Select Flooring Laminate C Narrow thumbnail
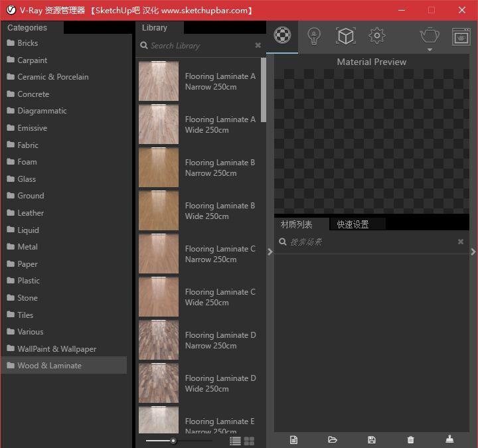This screenshot has height=448, width=478. point(159,254)
